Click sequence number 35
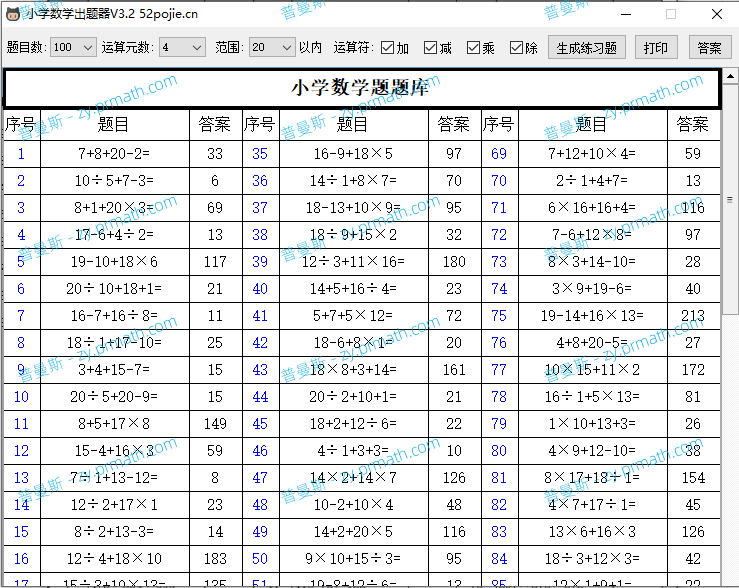 tap(260, 154)
